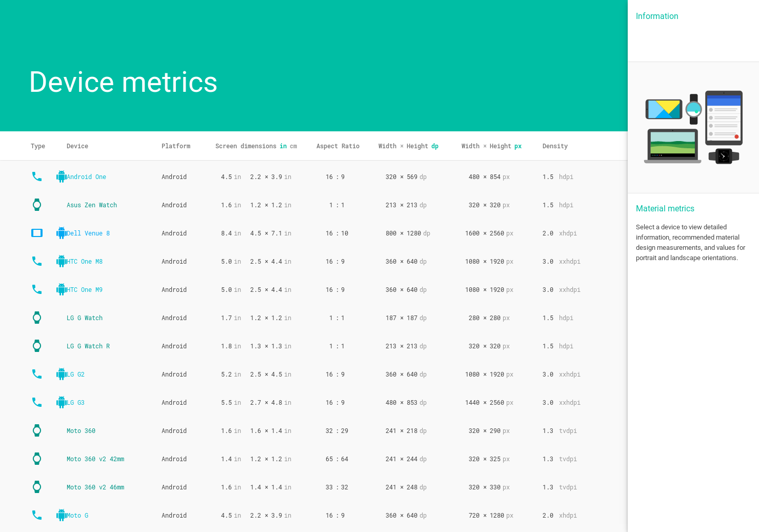Click the watch icon beside Moto 360 v2 42mm
Image resolution: width=759 pixels, height=532 pixels.
coord(36,459)
